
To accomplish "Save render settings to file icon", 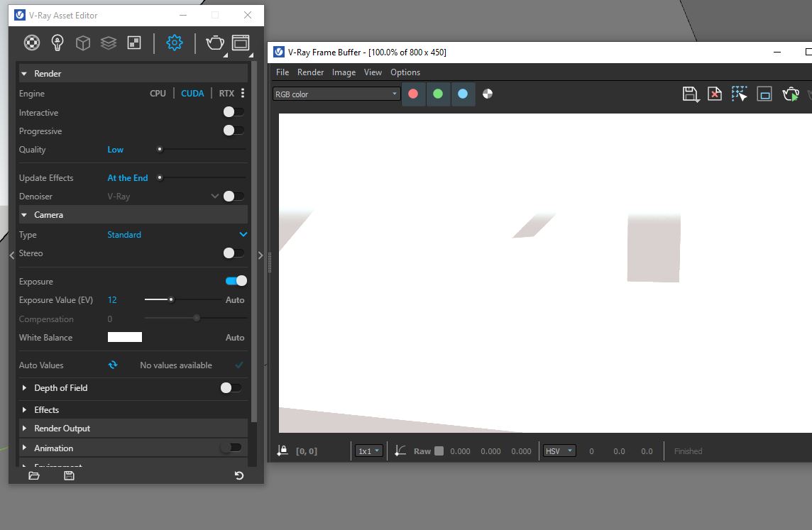I will pyautogui.click(x=69, y=475).
